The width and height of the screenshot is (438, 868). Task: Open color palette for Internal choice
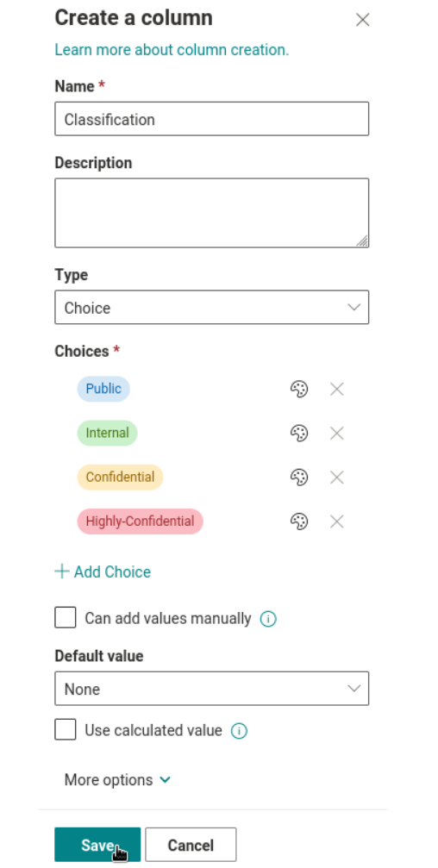(299, 433)
